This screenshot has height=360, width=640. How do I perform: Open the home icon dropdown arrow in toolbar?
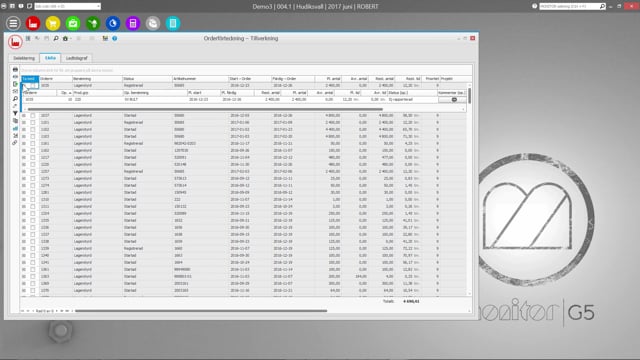coord(70,39)
